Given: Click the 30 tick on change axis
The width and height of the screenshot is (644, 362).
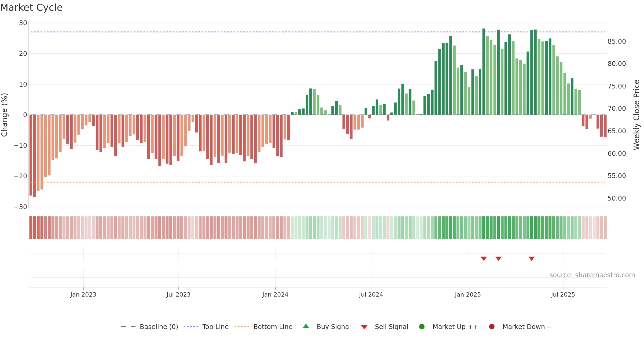Looking at the screenshot, I should click(x=23, y=23).
